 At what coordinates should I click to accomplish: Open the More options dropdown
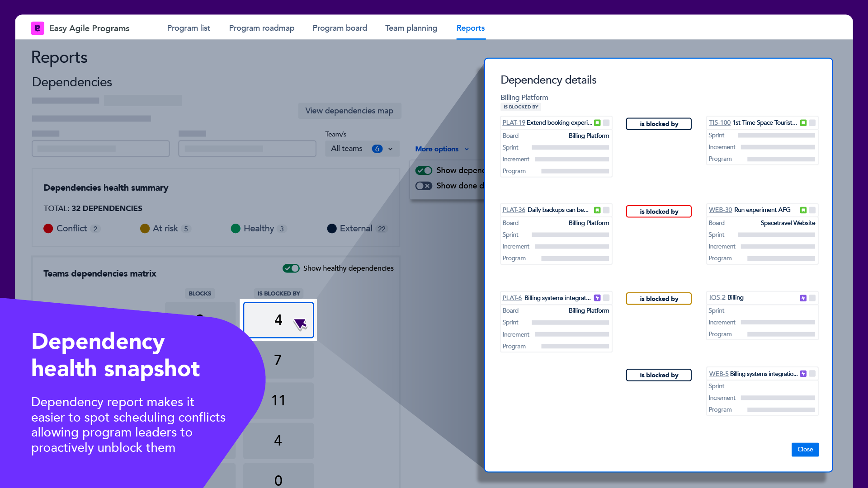click(441, 149)
